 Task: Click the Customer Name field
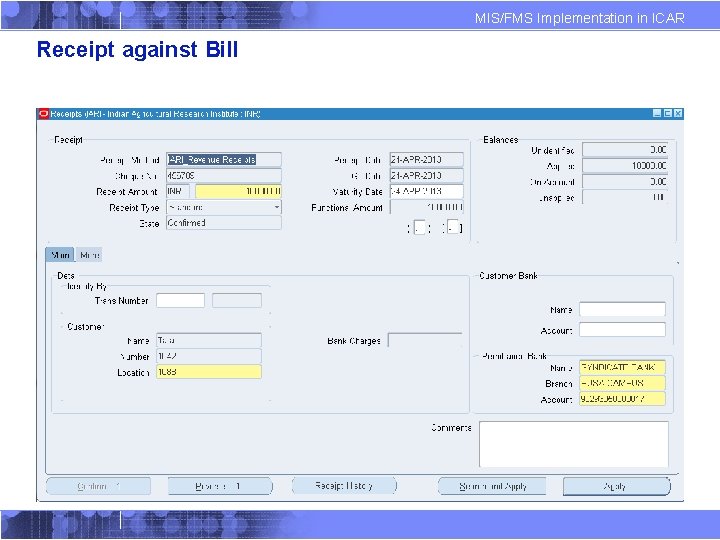tap(209, 340)
